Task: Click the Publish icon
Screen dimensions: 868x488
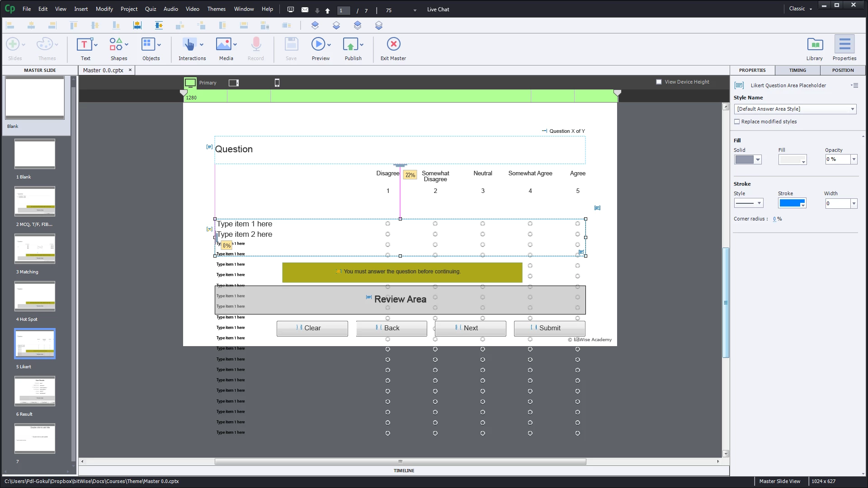Action: click(x=350, y=45)
